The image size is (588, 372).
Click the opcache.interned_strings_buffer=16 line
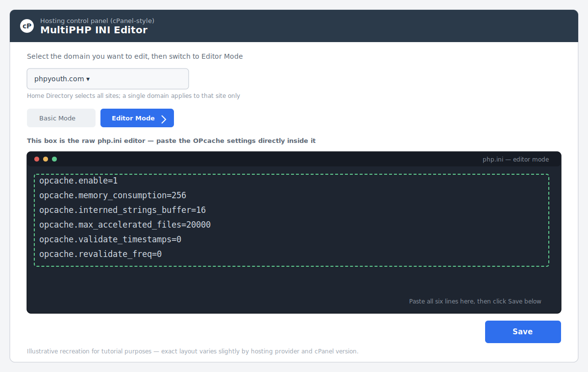(122, 210)
